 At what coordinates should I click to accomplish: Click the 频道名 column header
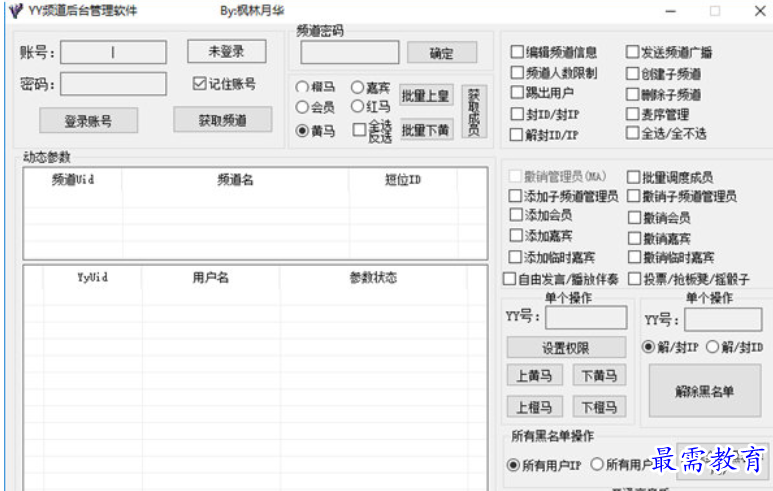236,179
